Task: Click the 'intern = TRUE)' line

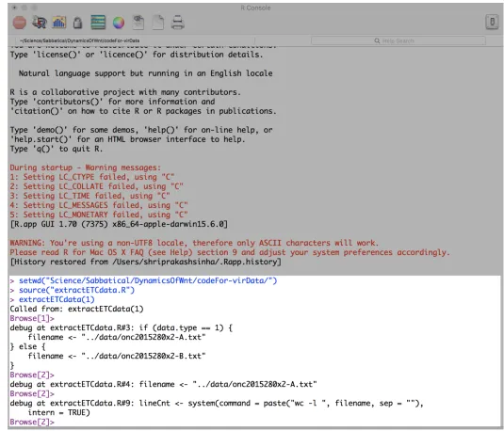Action: 58,413
